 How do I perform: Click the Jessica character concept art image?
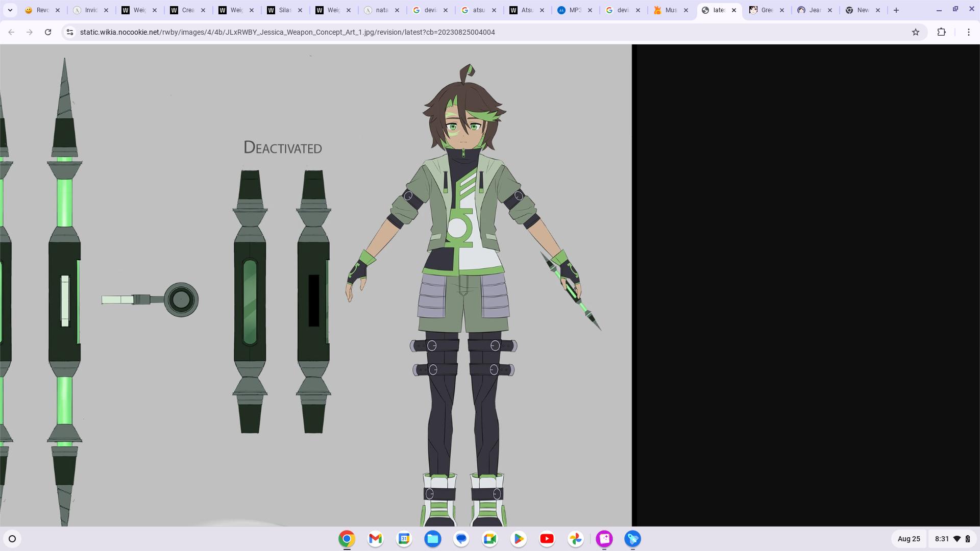(315, 285)
